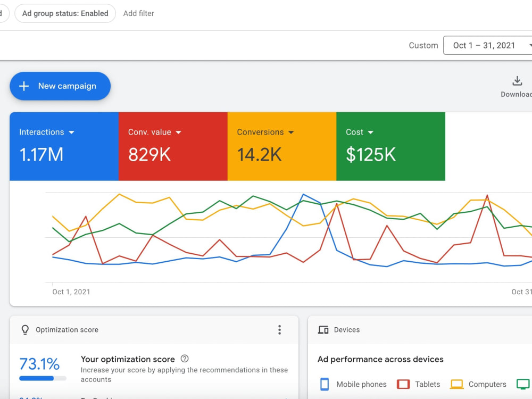This screenshot has width=532, height=399.
Task: Click the Ad group status: Enabled filter chip
Action: [x=65, y=14]
